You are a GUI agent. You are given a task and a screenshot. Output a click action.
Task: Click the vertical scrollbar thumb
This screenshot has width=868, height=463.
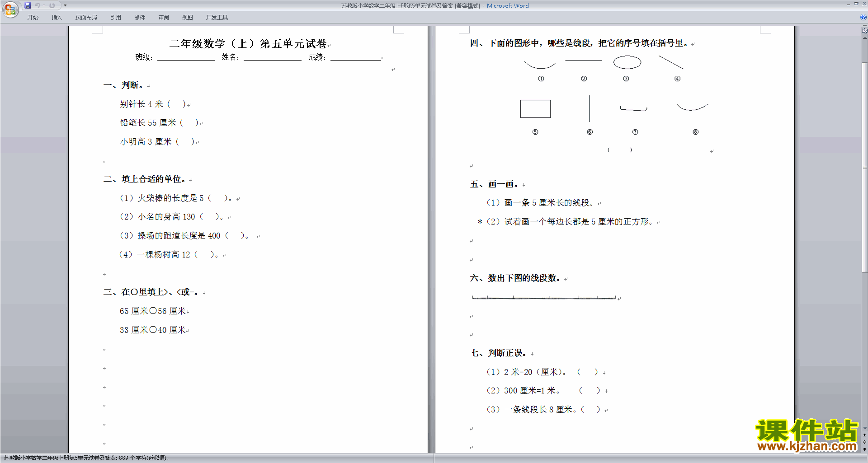point(864,167)
